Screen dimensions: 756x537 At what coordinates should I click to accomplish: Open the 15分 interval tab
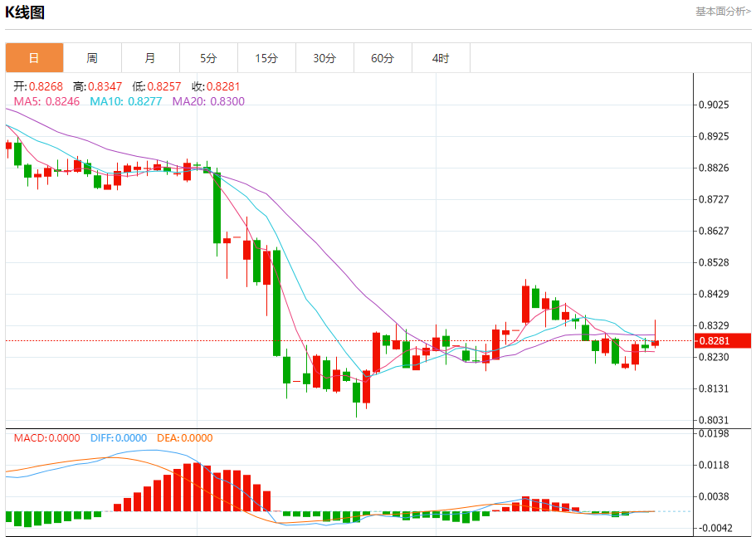[266, 58]
